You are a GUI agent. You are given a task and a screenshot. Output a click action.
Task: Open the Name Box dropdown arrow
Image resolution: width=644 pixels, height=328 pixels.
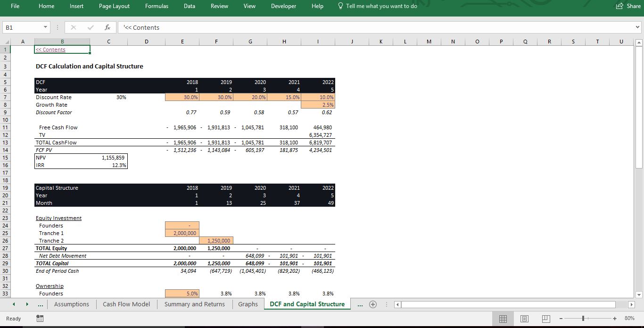tap(45, 27)
